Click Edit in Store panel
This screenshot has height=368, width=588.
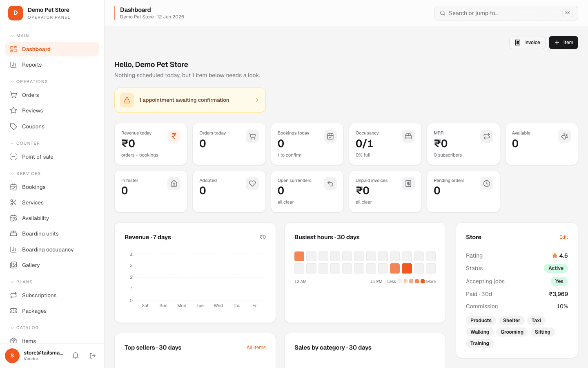(x=563, y=237)
